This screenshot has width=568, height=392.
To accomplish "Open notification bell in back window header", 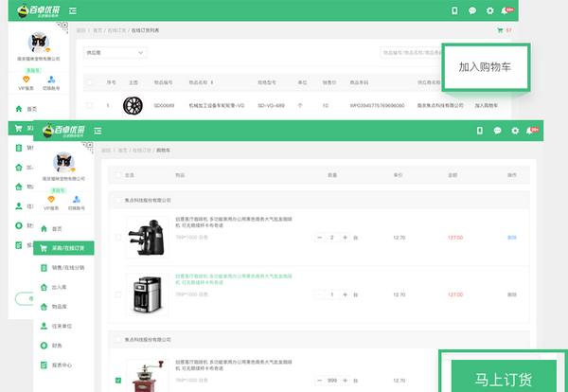I will click(505, 10).
